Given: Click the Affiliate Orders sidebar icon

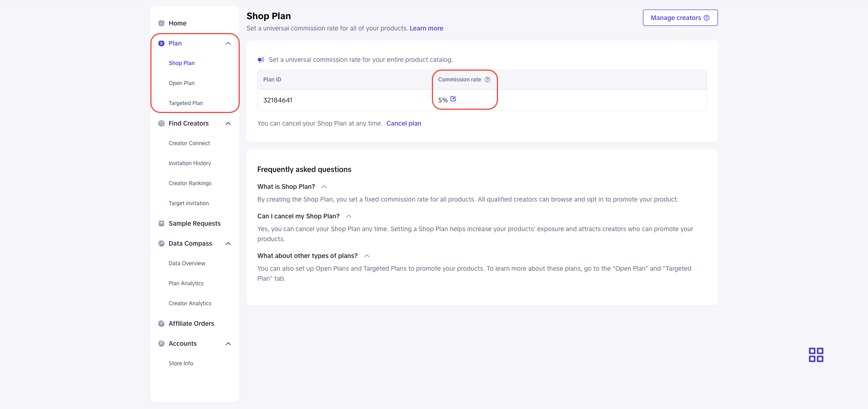Looking at the screenshot, I should pyautogui.click(x=161, y=323).
